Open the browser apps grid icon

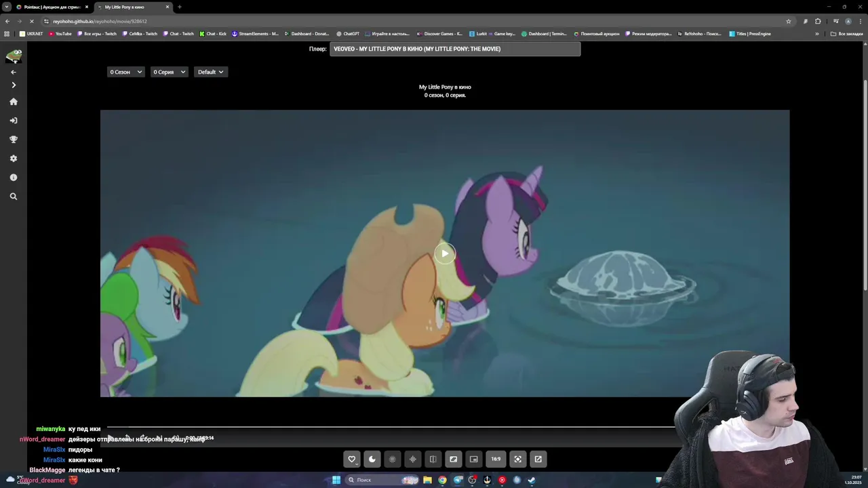coord(7,34)
